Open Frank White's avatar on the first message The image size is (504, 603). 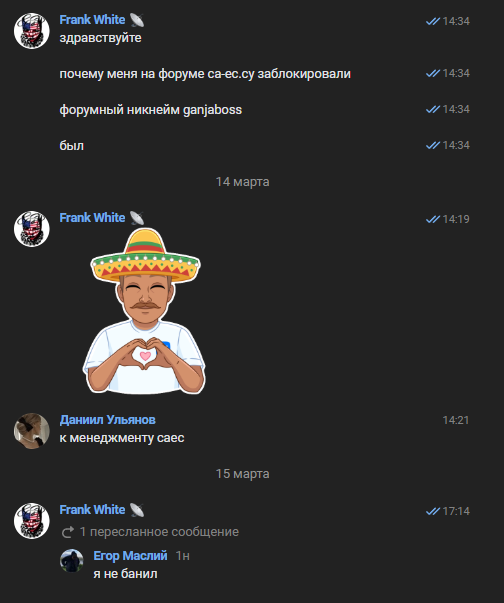pos(32,31)
